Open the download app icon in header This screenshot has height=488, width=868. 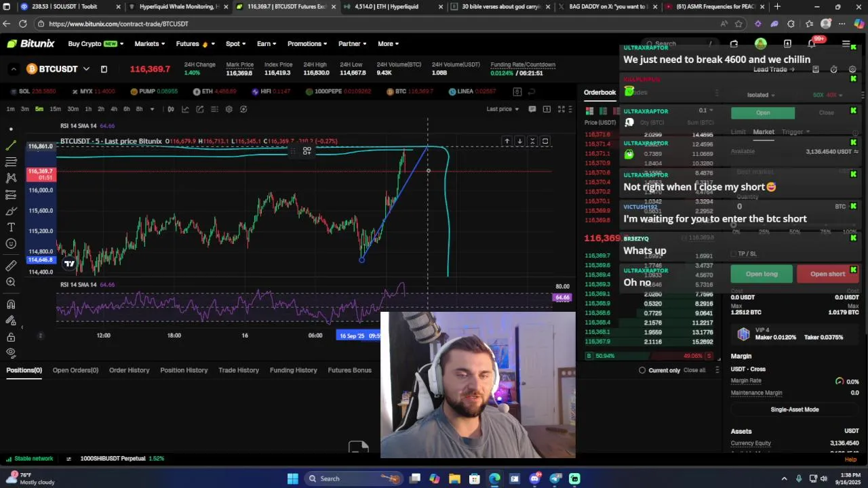coord(787,44)
